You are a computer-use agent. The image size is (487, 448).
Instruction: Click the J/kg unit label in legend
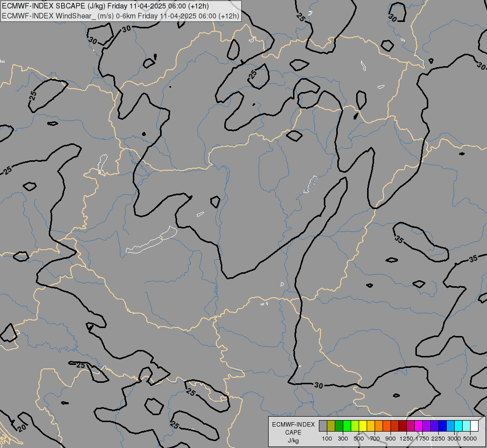pyautogui.click(x=293, y=441)
